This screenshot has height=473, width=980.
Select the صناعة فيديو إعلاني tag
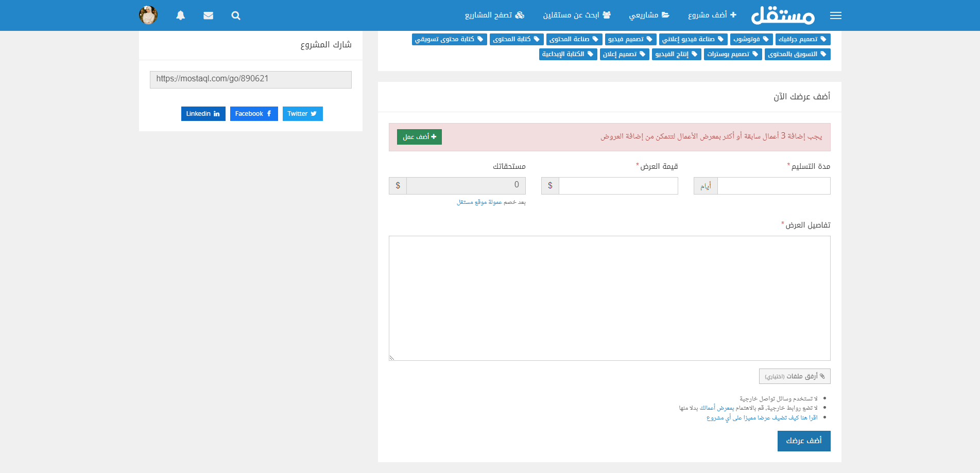693,39
